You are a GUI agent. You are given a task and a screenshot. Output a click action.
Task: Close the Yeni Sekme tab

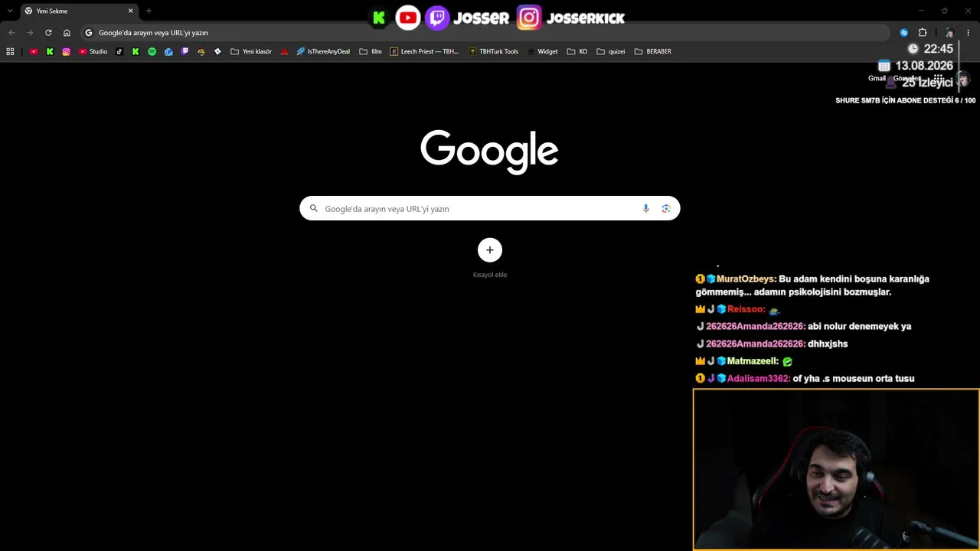point(131,11)
